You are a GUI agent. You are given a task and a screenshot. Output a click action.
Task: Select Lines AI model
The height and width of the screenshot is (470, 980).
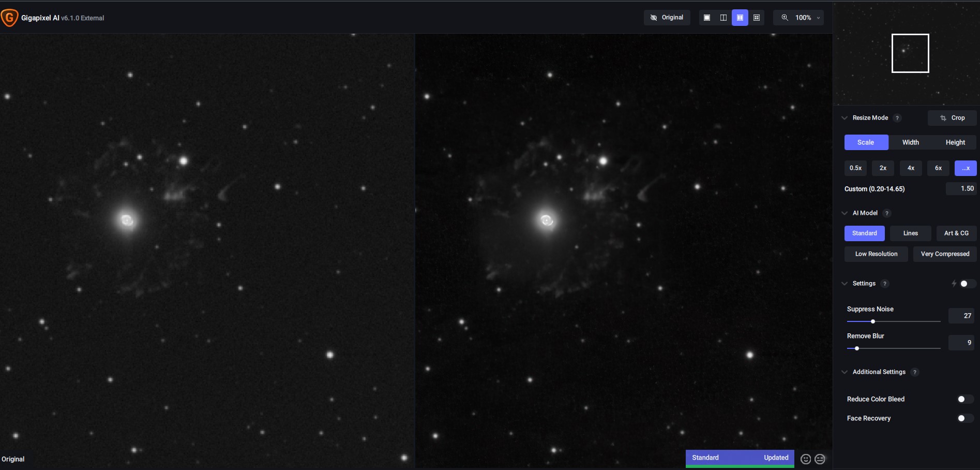[x=911, y=233]
